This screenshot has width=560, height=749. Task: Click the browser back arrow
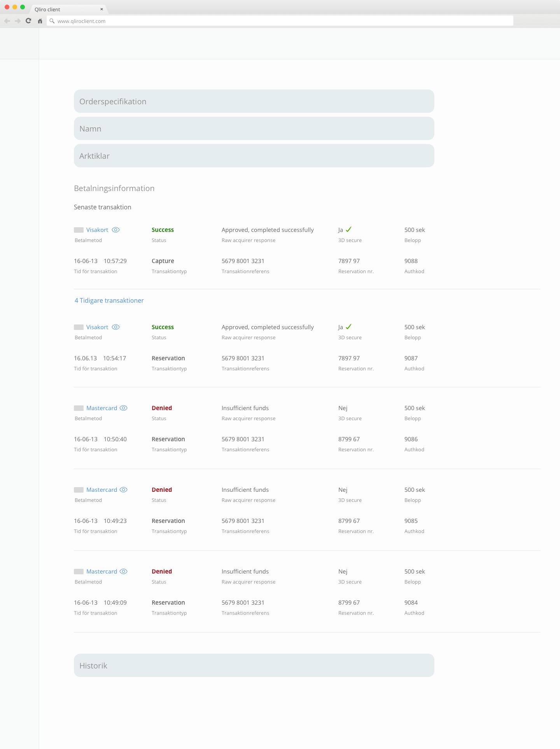pyautogui.click(x=7, y=21)
